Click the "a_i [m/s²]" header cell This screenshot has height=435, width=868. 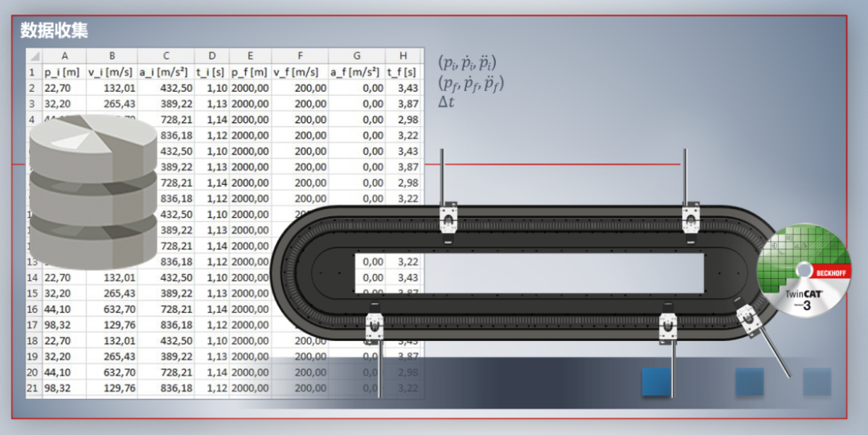coord(166,72)
